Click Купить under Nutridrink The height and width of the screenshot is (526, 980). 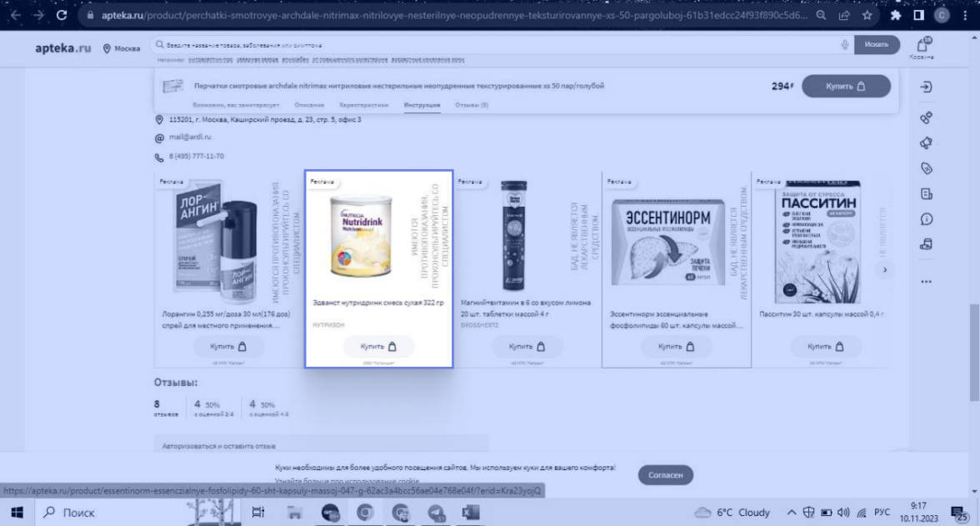pyautogui.click(x=378, y=347)
